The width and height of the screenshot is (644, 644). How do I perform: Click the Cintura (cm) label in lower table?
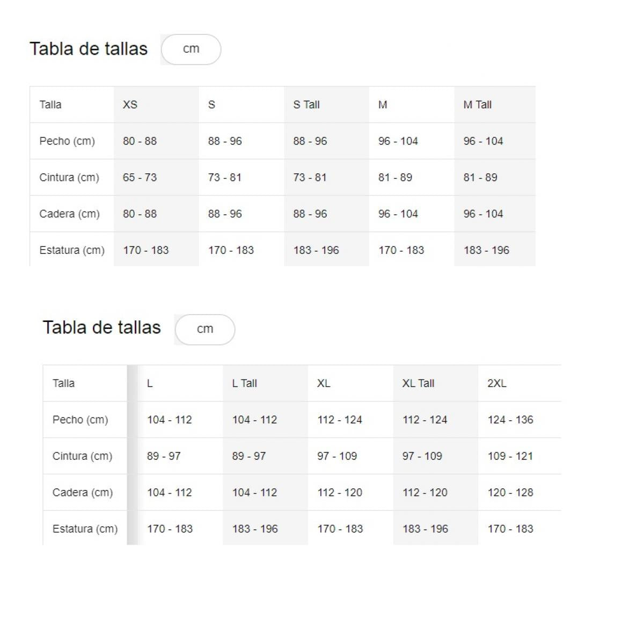[x=82, y=456]
